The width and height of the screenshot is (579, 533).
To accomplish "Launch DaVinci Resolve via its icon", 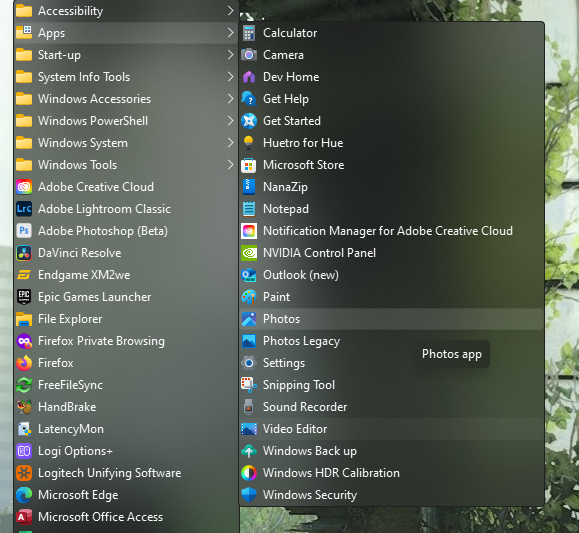I will click(24, 253).
